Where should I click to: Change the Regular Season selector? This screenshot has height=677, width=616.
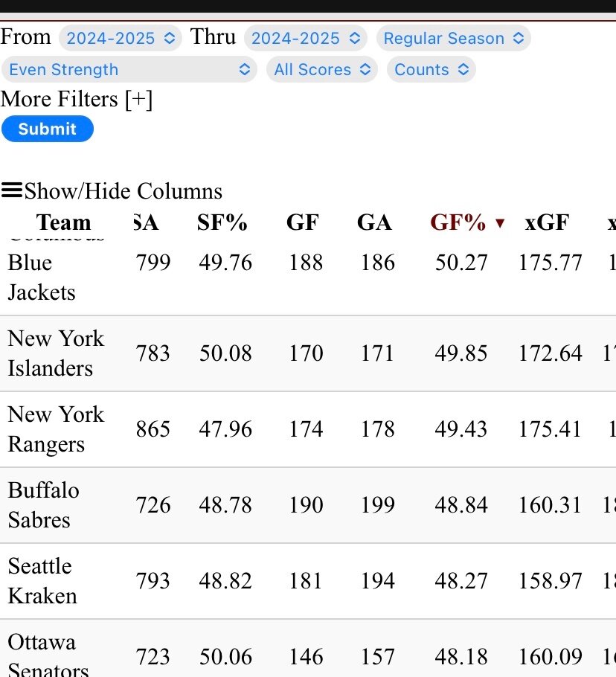(x=453, y=38)
